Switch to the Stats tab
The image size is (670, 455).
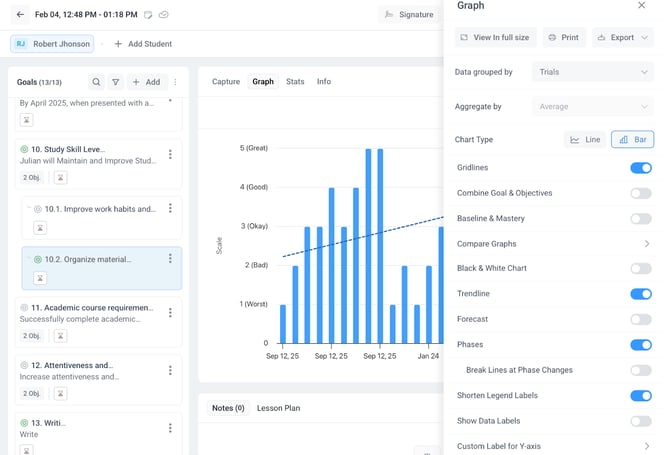point(295,82)
